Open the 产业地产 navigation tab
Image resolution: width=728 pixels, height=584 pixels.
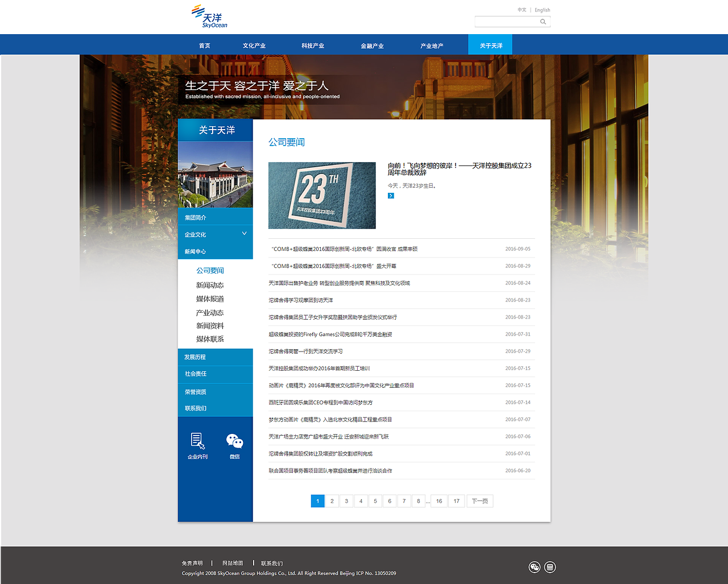click(x=432, y=45)
